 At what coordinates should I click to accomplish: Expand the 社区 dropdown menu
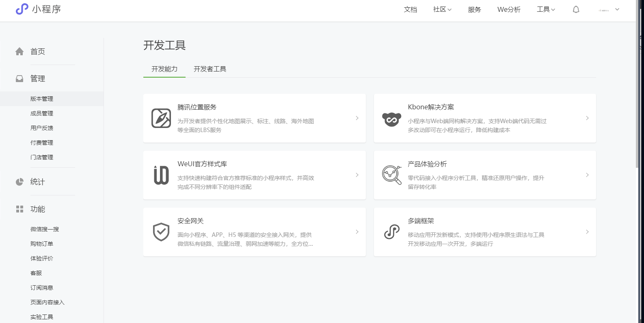442,9
